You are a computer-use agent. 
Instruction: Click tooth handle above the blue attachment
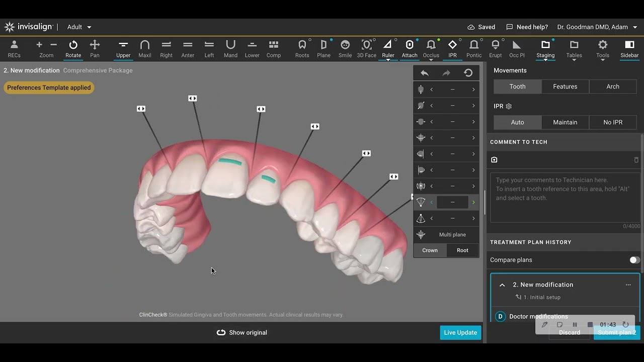click(x=261, y=109)
